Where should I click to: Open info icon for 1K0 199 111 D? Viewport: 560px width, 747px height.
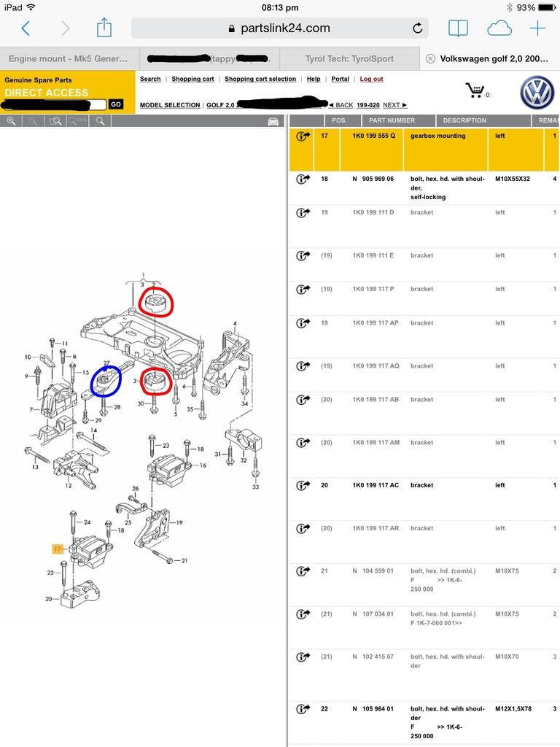[303, 212]
